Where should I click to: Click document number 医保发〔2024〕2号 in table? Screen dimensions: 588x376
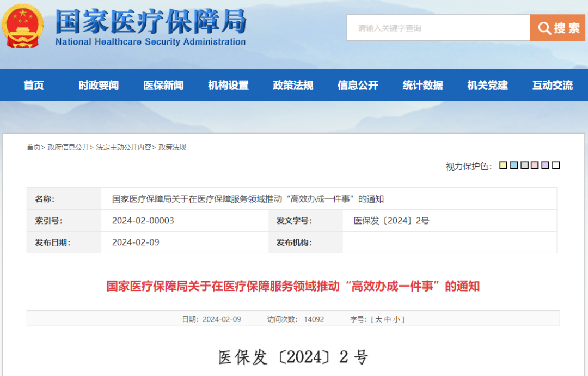[391, 221]
